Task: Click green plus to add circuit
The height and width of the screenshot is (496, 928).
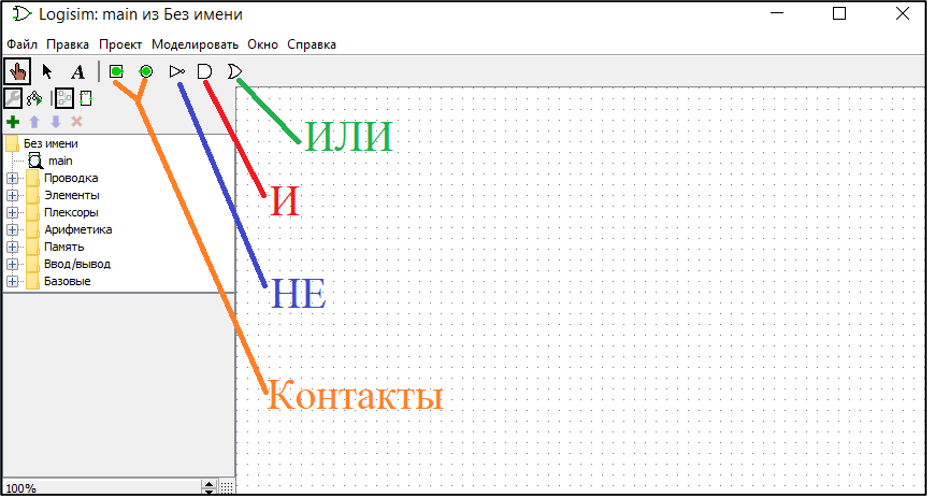Action: 12,122
